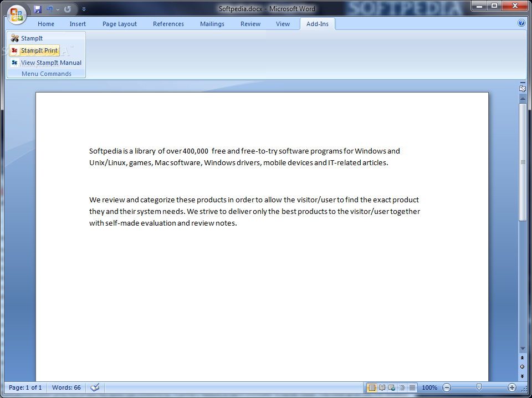This screenshot has height=398, width=532.
Task: Open Select Browse Object circle button
Action: (x=523, y=366)
